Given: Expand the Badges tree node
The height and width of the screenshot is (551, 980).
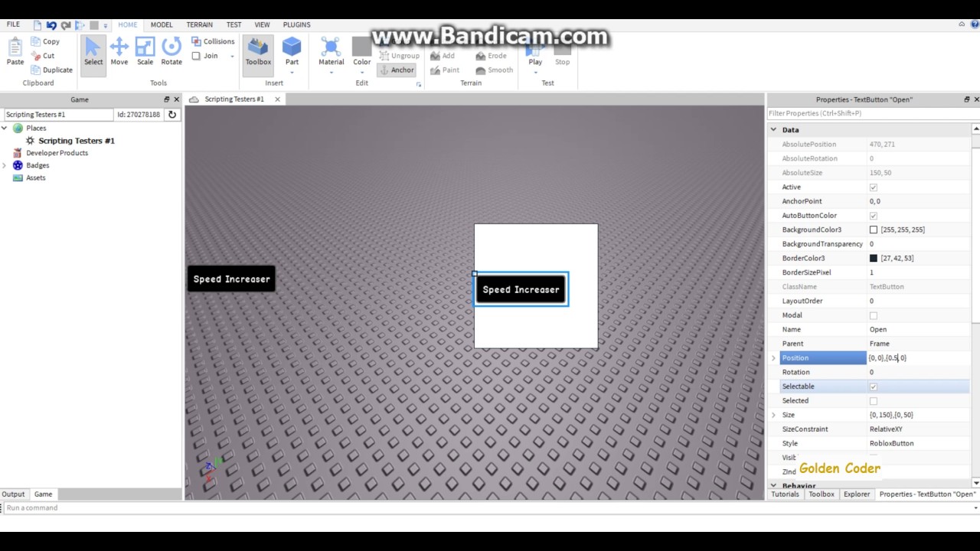Looking at the screenshot, I should 5,165.
